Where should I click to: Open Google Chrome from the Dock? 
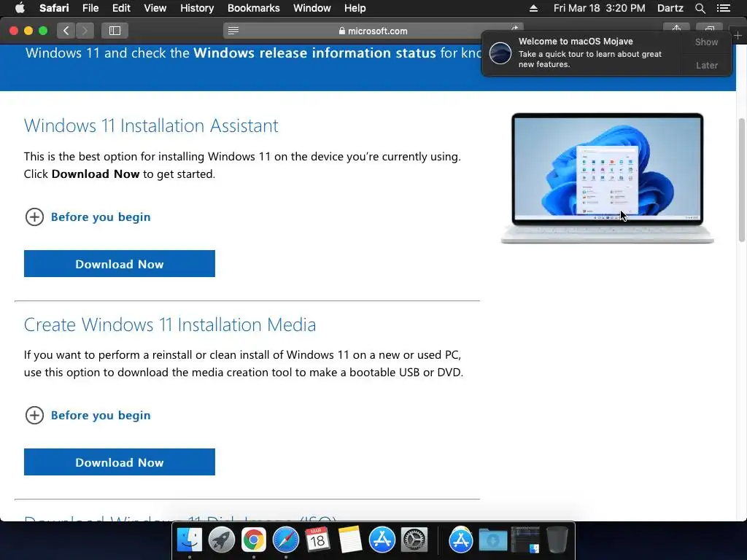point(253,540)
